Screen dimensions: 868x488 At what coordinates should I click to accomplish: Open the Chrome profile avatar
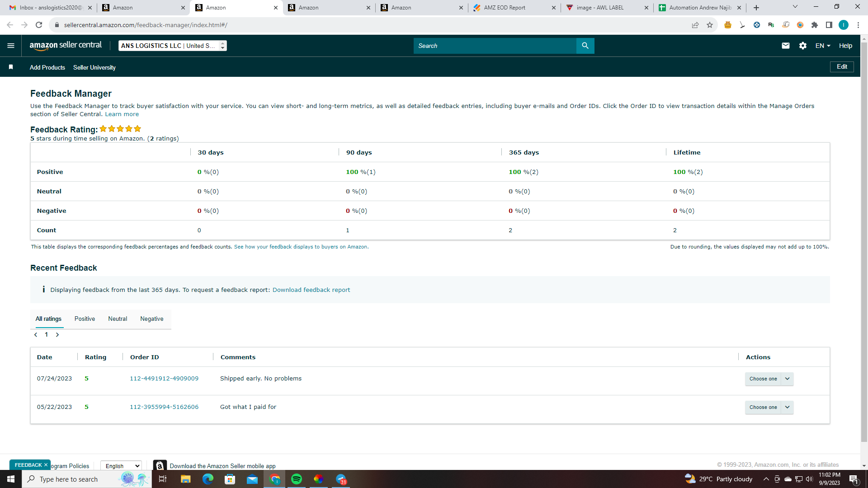[x=844, y=25]
